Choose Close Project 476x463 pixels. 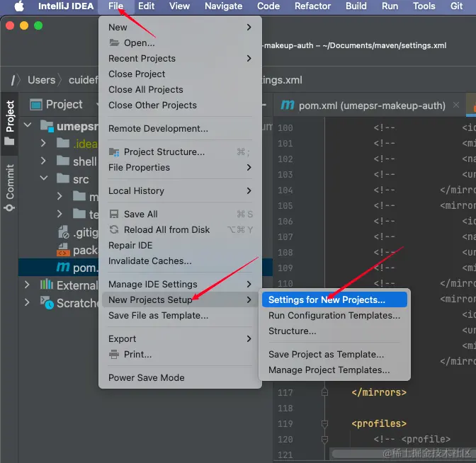[137, 74]
